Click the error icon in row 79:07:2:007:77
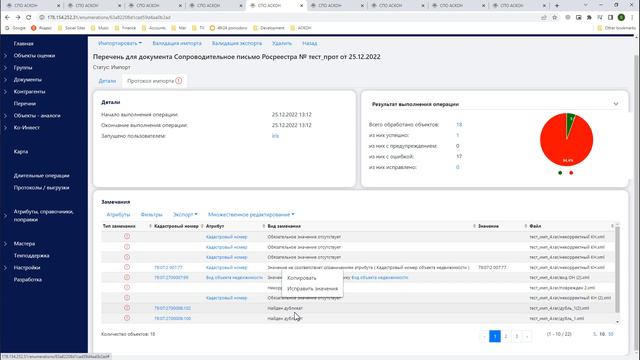640x360 pixels. 127,267
